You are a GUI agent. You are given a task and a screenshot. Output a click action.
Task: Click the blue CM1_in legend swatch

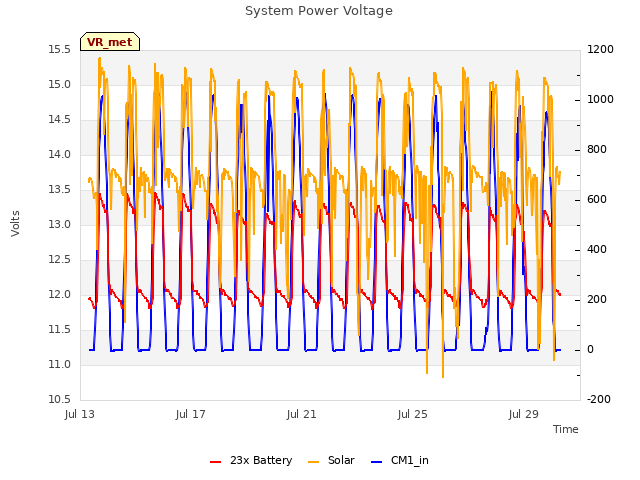376,462
